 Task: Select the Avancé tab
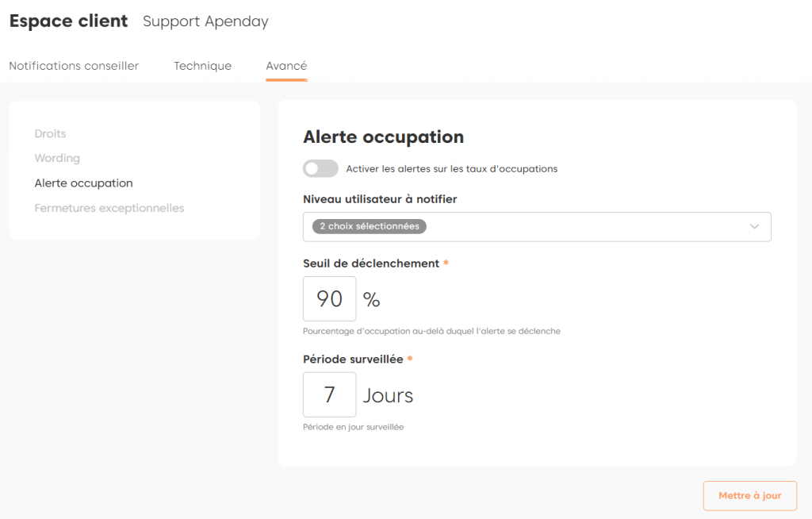click(x=286, y=66)
